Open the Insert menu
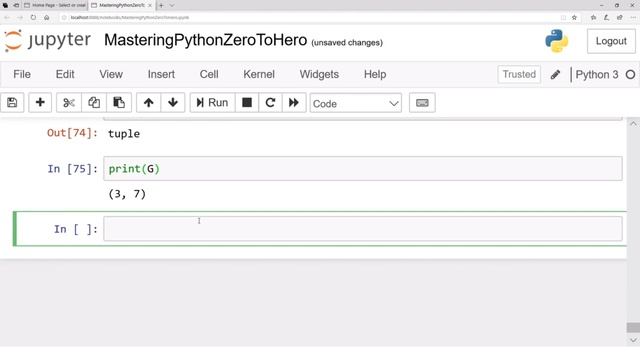Screen dimensions: 640x360 [161, 74]
